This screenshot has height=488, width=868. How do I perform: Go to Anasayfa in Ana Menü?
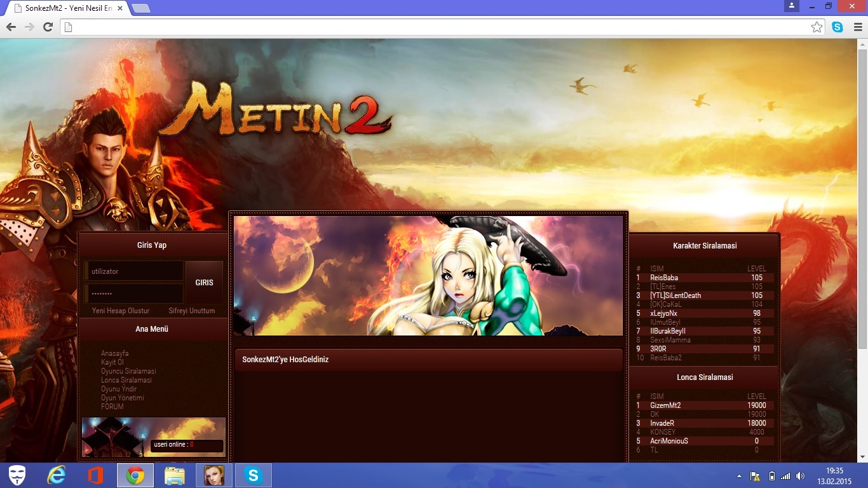tap(115, 353)
